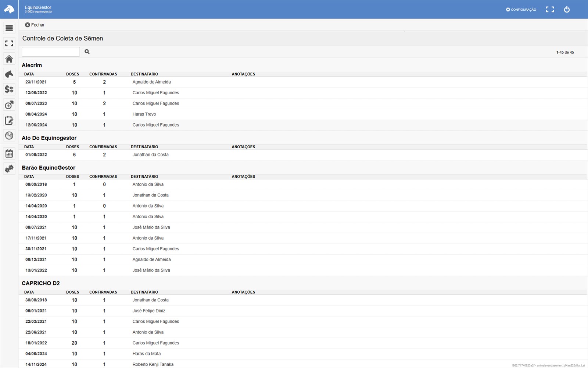Click the magnifier search icon
The height and width of the screenshot is (368, 588).
click(87, 52)
